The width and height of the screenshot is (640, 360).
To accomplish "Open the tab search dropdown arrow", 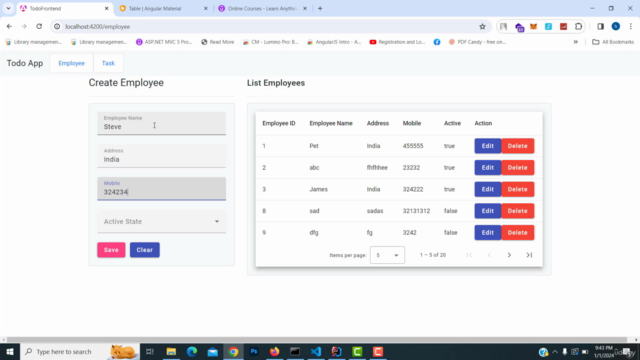I will (8, 8).
